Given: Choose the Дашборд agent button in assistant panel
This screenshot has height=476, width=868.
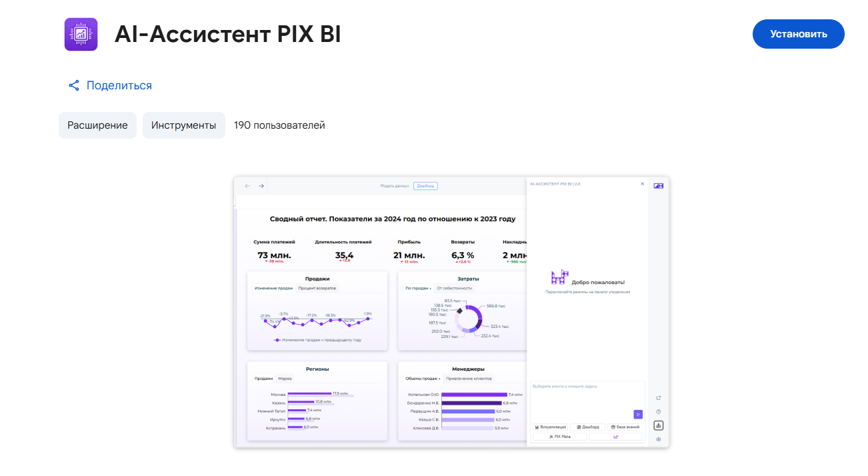Looking at the screenshot, I should pyautogui.click(x=588, y=427).
